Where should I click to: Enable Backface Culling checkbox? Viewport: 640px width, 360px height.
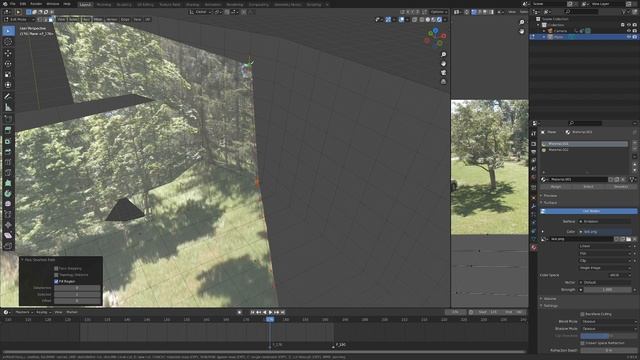click(582, 314)
